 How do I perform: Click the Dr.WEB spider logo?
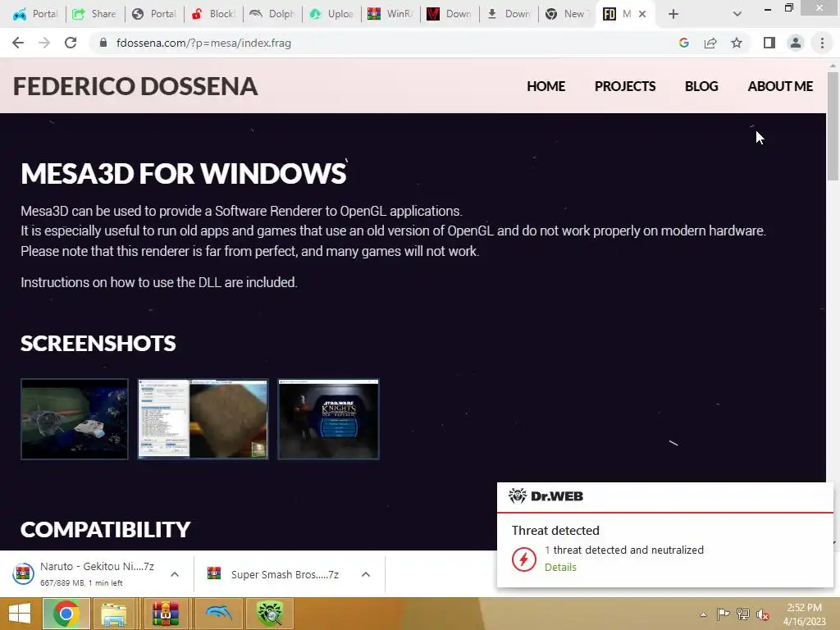click(x=518, y=496)
